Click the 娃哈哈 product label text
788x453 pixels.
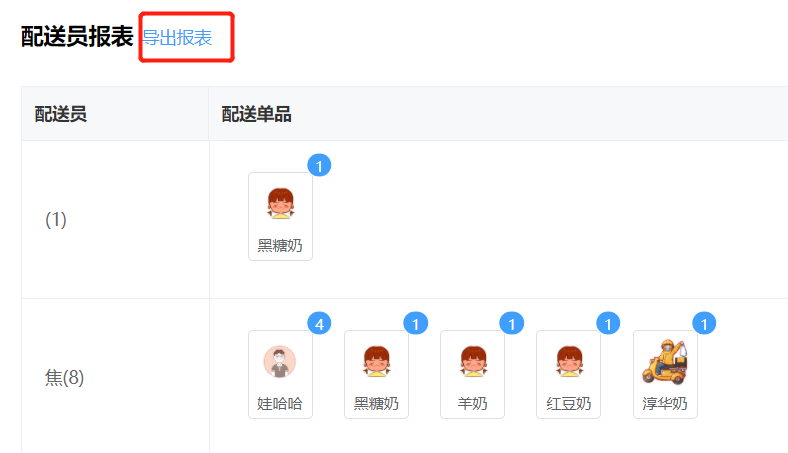[x=280, y=404]
